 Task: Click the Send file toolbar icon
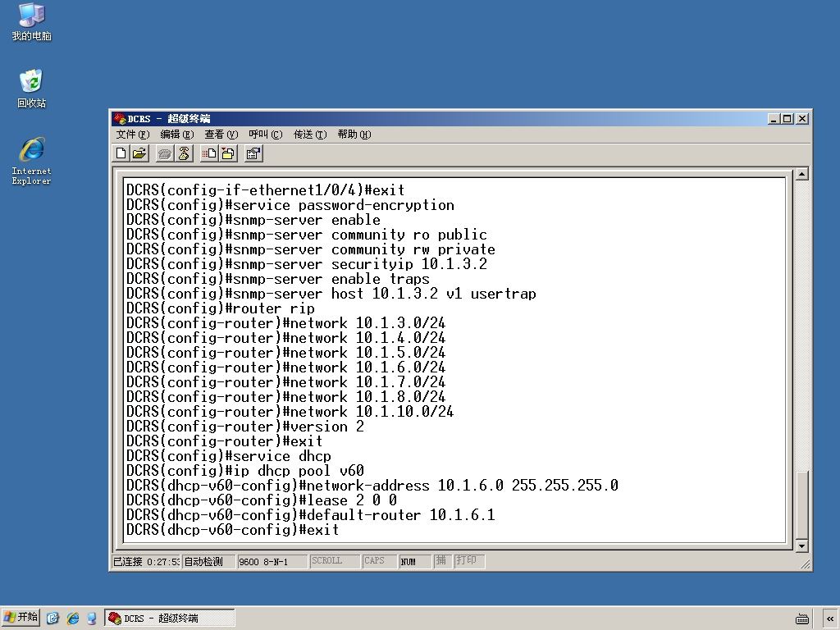(209, 153)
